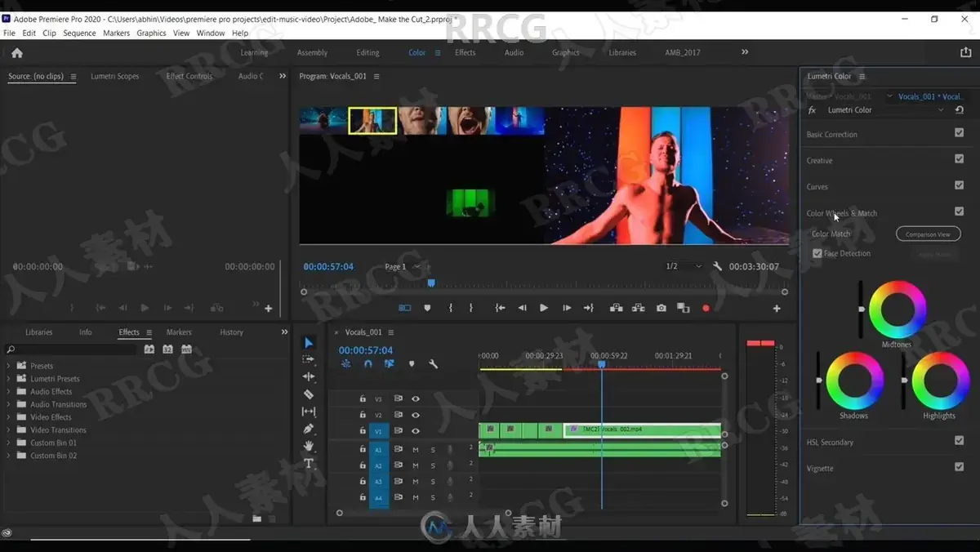Expand Video Transitions folder
Screen dimensions: 980x552
9,430
